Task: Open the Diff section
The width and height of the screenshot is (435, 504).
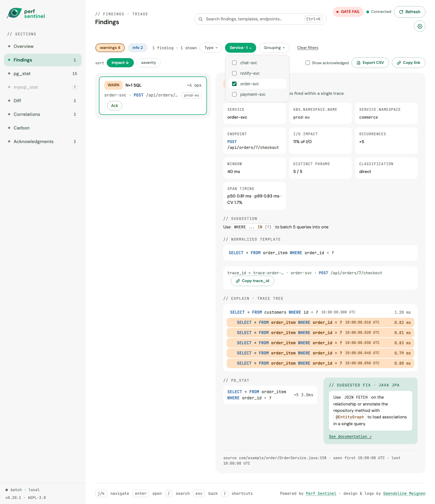Action: [x=43, y=101]
